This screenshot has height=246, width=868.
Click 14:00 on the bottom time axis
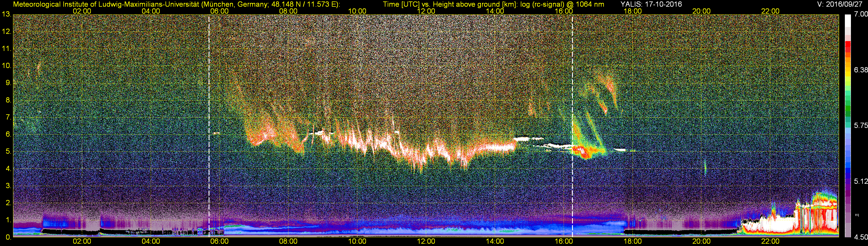tap(495, 241)
